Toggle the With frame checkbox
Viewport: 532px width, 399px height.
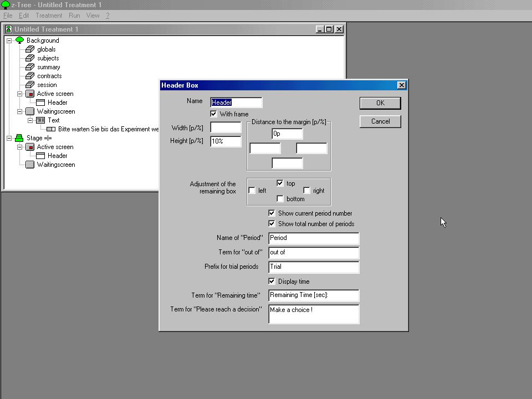coord(213,114)
